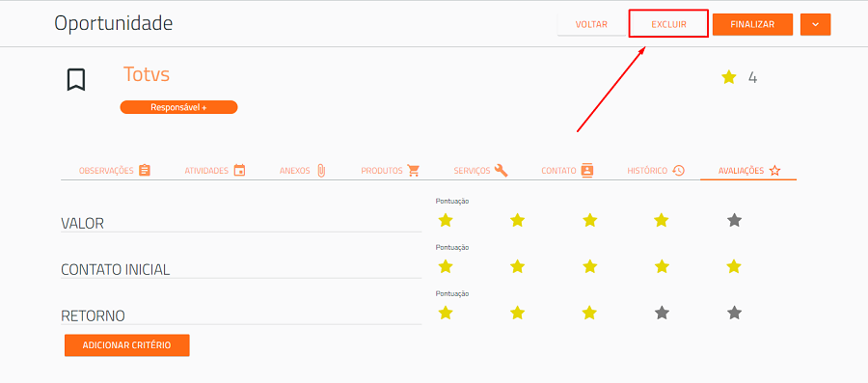This screenshot has width=868, height=383.
Task: Click Excluir to delete the opportunity
Action: click(668, 24)
